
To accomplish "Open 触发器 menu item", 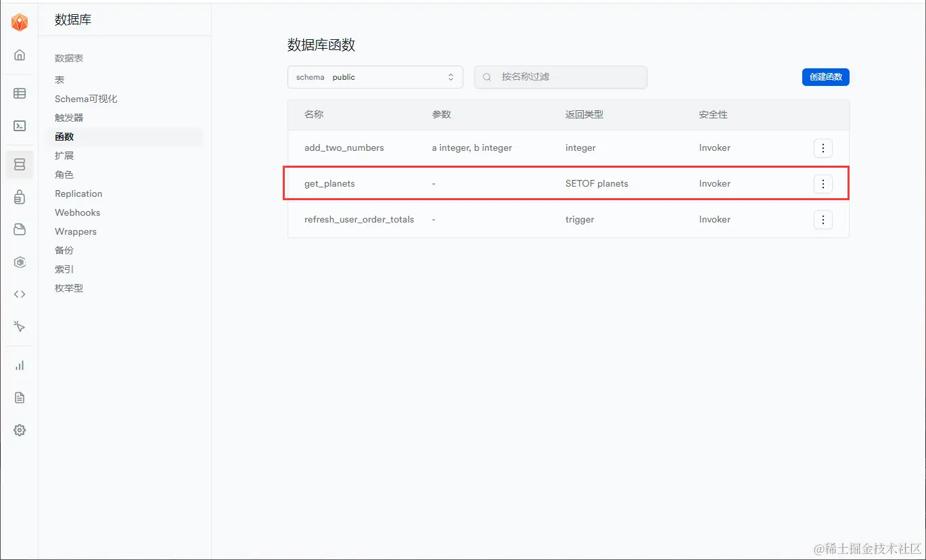I will point(69,118).
